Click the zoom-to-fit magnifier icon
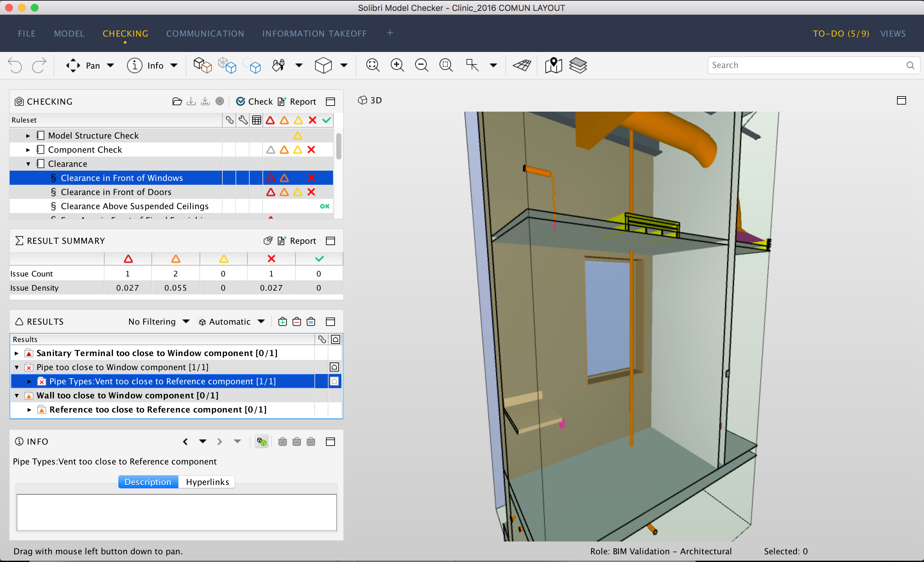The image size is (924, 562). (372, 65)
